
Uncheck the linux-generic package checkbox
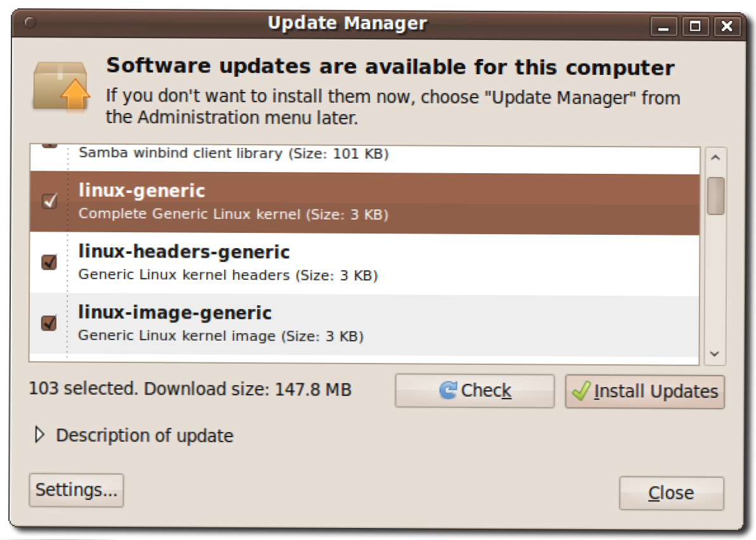(50, 201)
